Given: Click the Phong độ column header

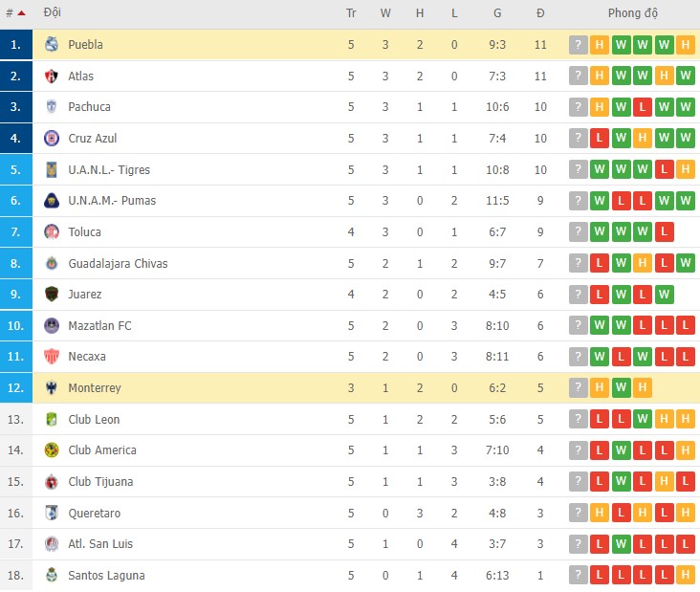Looking at the screenshot, I should pos(632,13).
